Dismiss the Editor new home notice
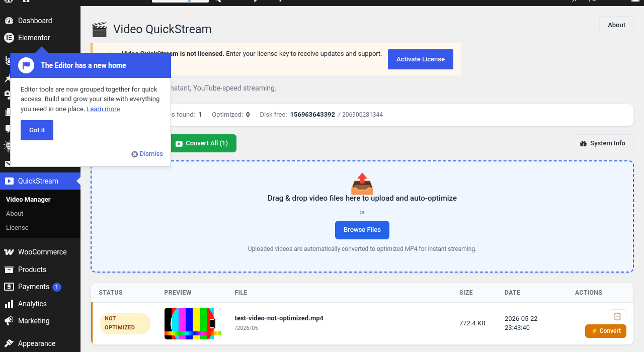The image size is (644, 352). [147, 154]
